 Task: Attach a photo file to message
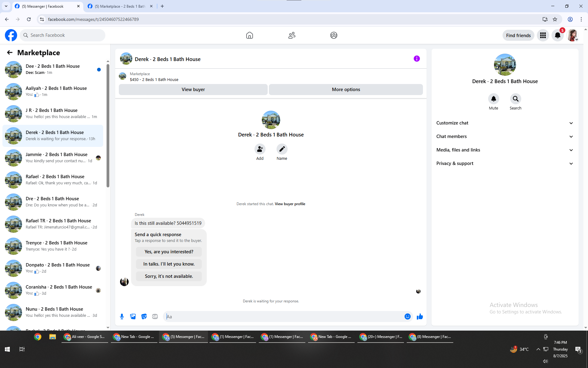click(x=133, y=316)
